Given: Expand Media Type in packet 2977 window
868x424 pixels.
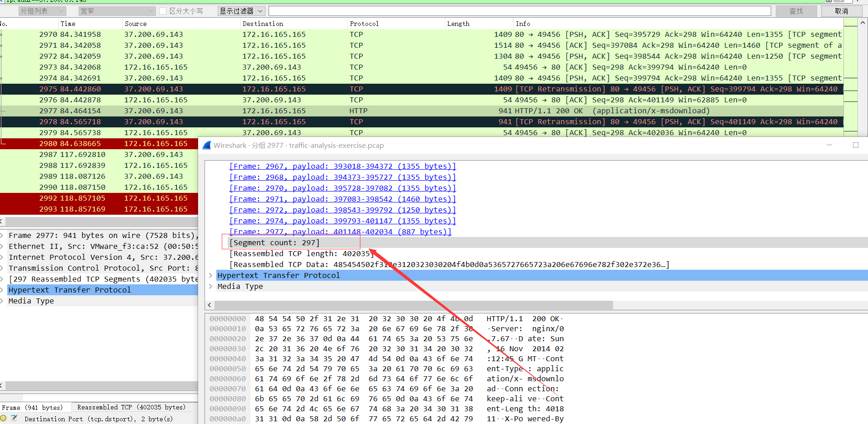Looking at the screenshot, I should pyautogui.click(x=210, y=286).
